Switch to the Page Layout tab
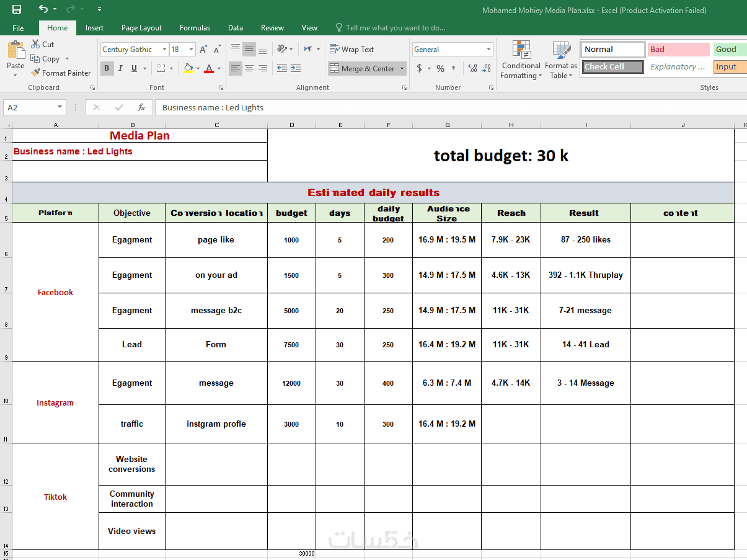This screenshot has height=560, width=747. point(141,28)
